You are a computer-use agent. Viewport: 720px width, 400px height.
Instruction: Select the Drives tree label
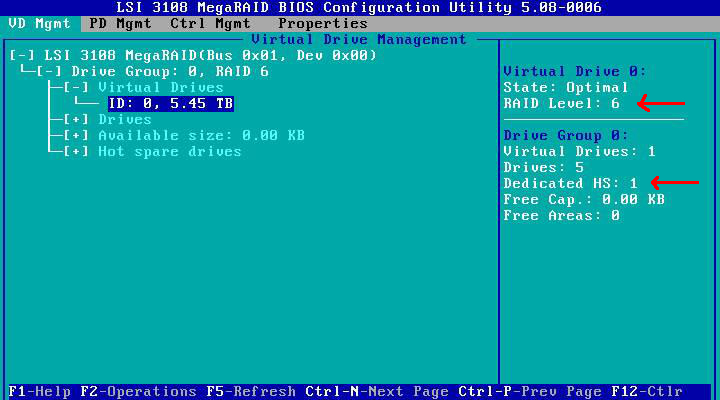[125, 120]
